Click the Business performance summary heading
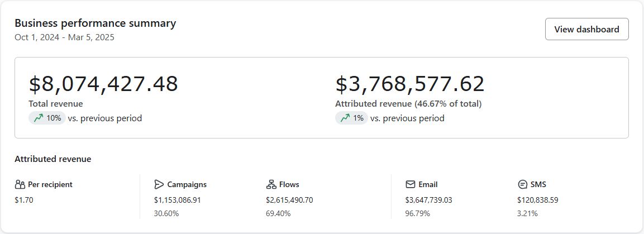Image resolution: width=644 pixels, height=234 pixels. pos(95,23)
